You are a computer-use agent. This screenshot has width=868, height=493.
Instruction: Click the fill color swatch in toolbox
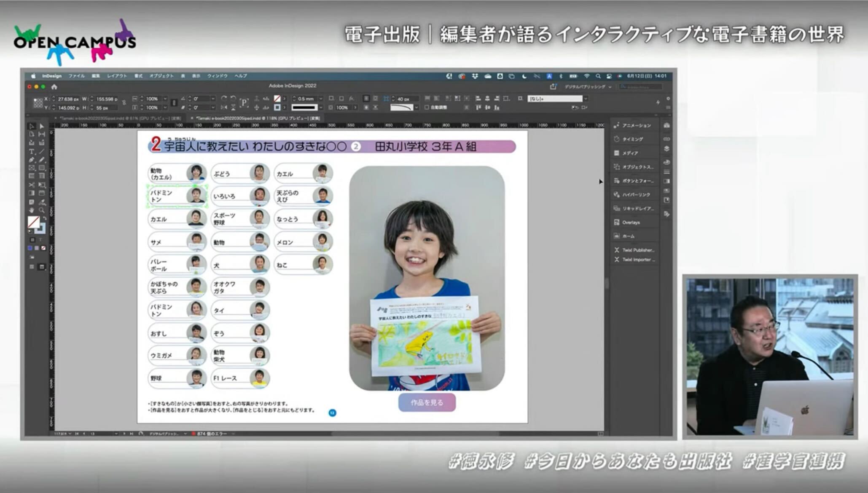click(x=34, y=222)
